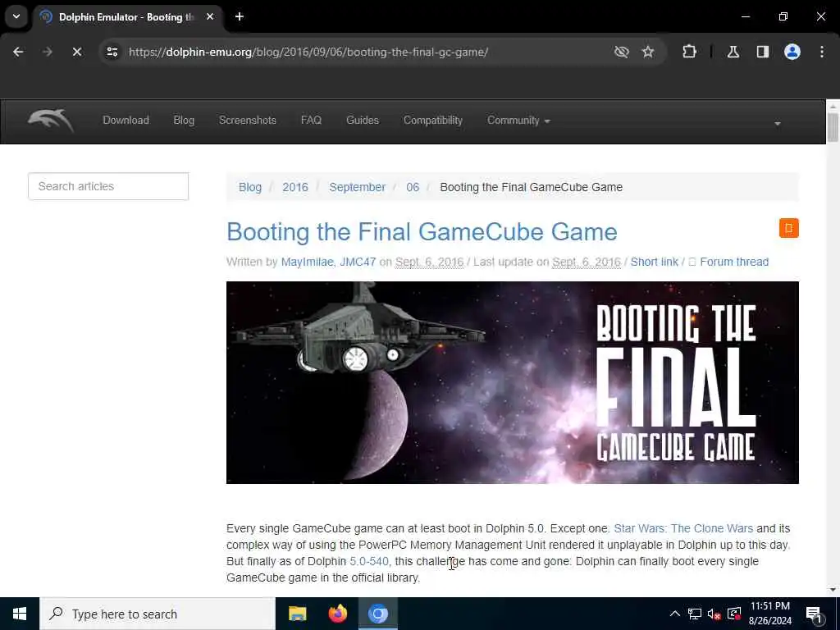This screenshot has width=840, height=630.
Task: Click the Windows taskbar search box
Action: (157, 614)
